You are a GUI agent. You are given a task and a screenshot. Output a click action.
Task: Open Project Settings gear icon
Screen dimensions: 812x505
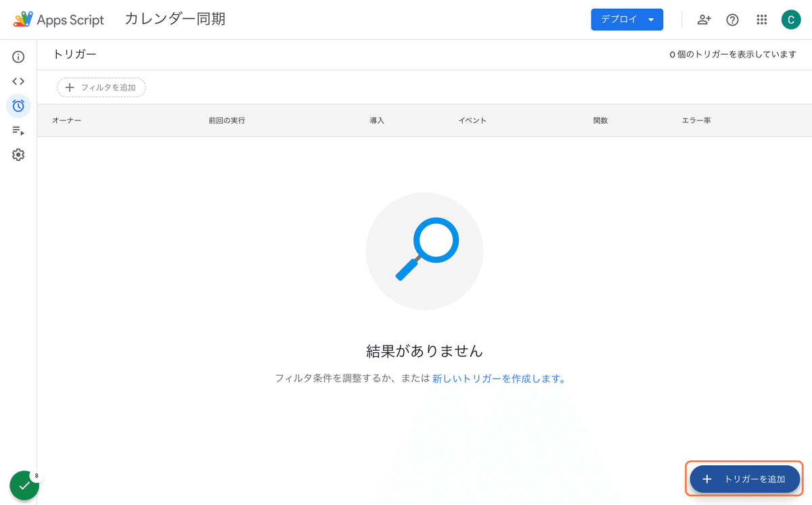pos(18,155)
